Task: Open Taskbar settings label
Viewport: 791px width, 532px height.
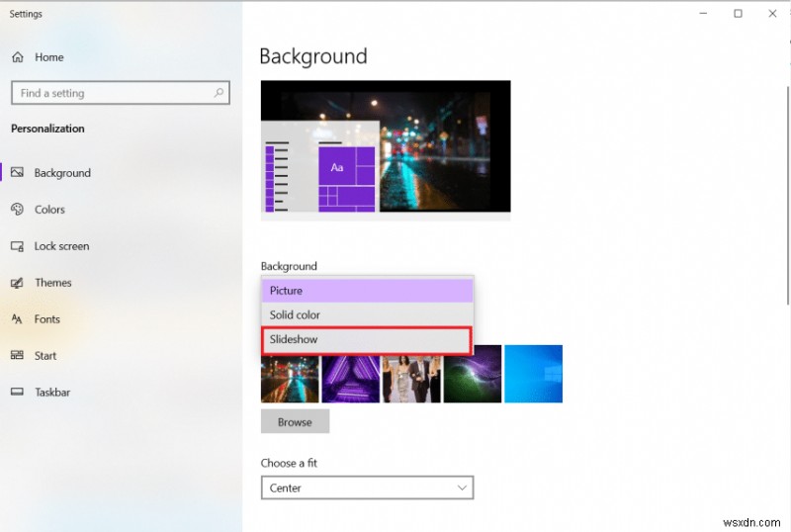Action: 52,393
